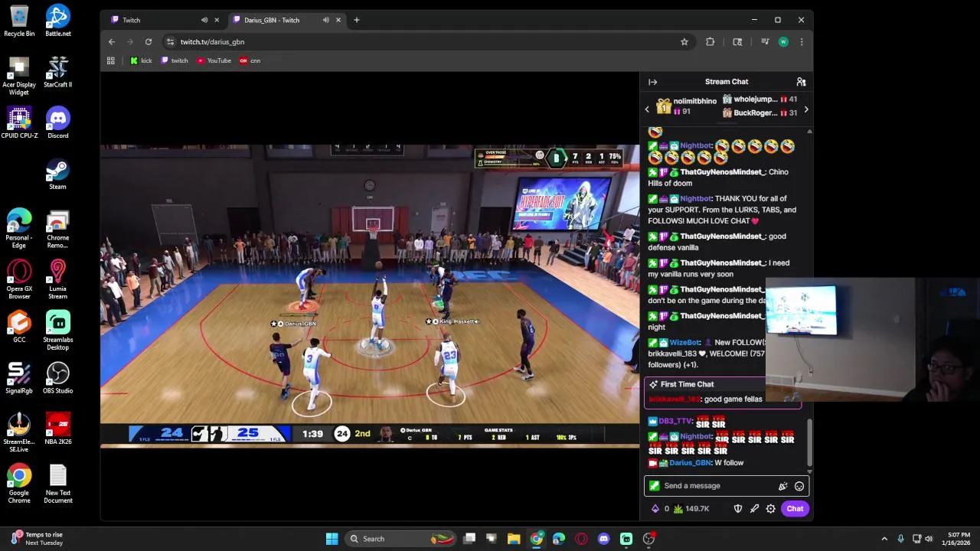Show next gift leaderboard entries
Viewport: 980px width, 551px height.
pos(805,109)
